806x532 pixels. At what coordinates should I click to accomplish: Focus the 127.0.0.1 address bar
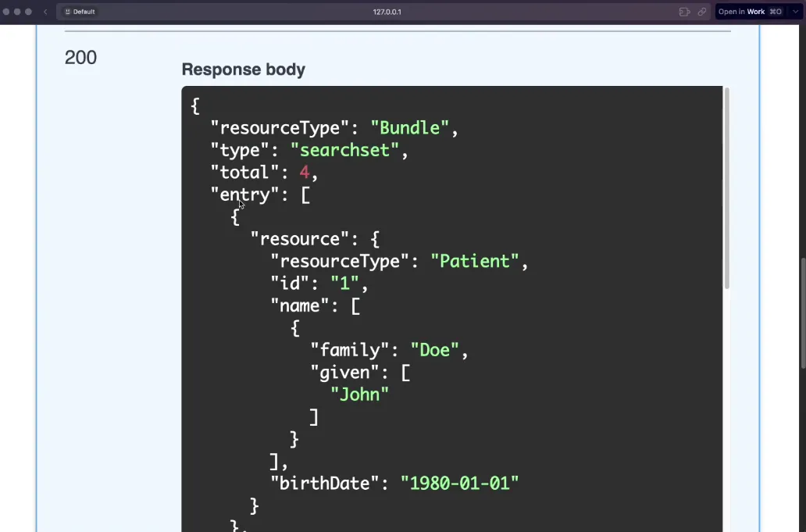click(x=387, y=12)
